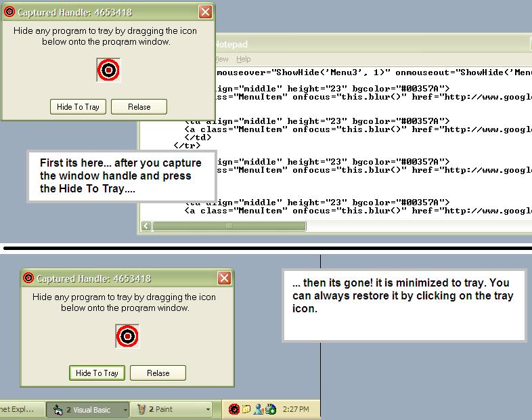Click the lower dialog's title bar icon
The height and width of the screenshot is (420, 532).
click(28, 278)
